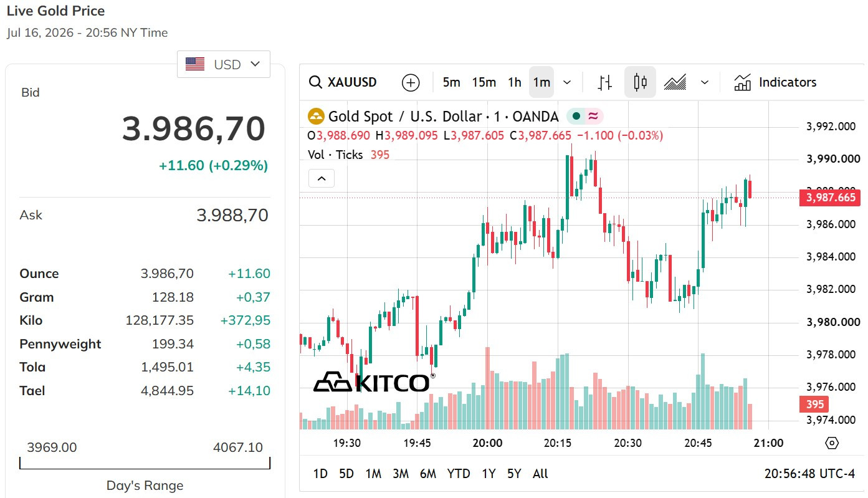Click the 20:56:48 UTC-4 timezone
Screen dimensions: 868x498
pos(809,474)
